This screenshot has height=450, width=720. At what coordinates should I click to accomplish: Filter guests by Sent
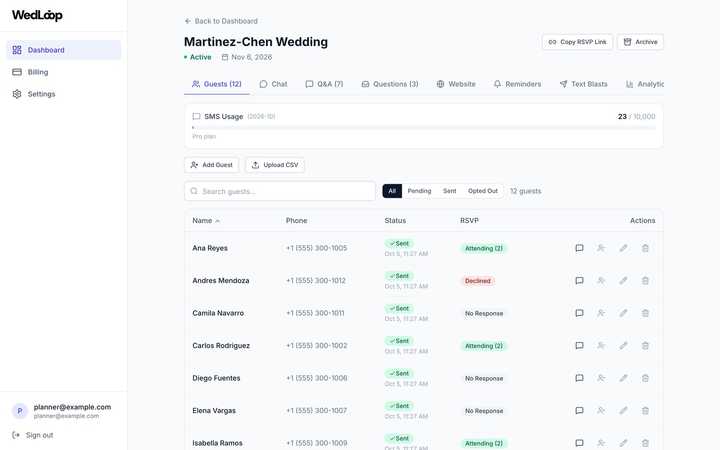(450, 191)
